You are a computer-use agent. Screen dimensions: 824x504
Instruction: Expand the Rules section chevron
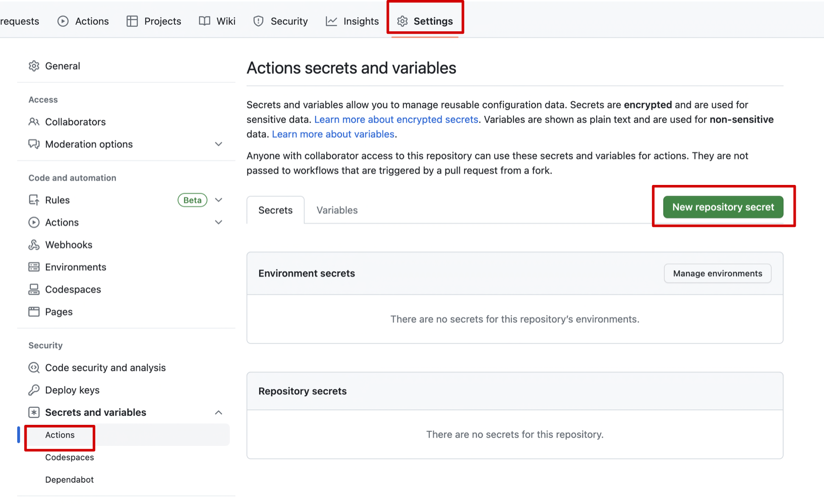[218, 200]
